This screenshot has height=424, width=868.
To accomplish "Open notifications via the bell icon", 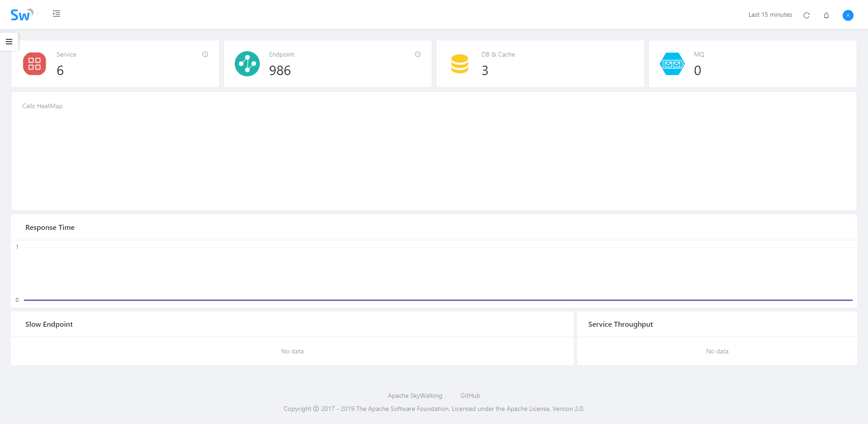I will (x=826, y=15).
